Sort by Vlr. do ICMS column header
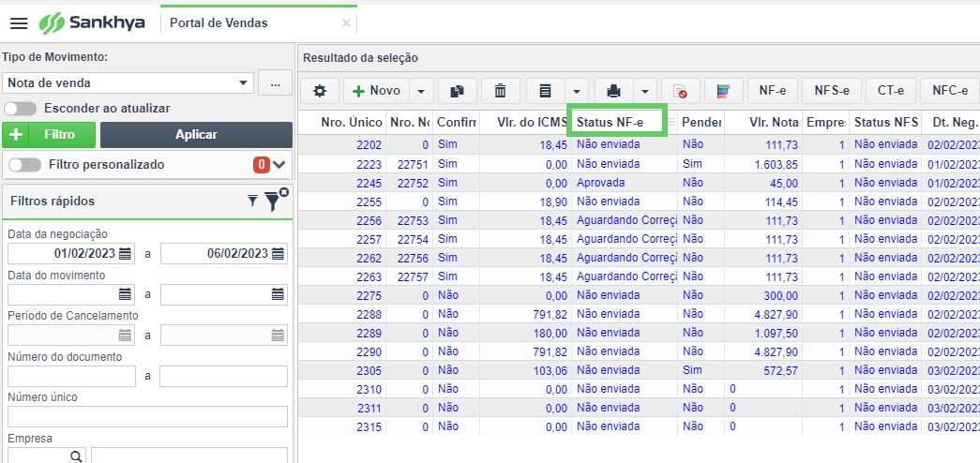 pyautogui.click(x=525, y=123)
